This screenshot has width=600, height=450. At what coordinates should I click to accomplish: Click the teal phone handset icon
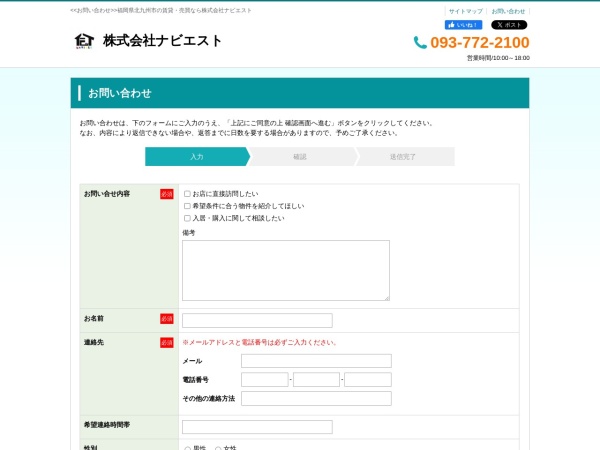[420, 42]
